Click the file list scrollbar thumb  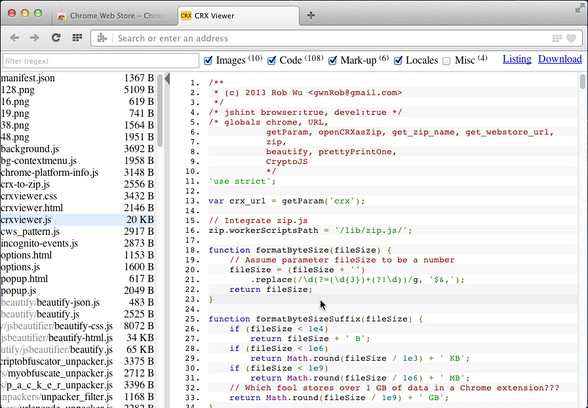pos(160,110)
